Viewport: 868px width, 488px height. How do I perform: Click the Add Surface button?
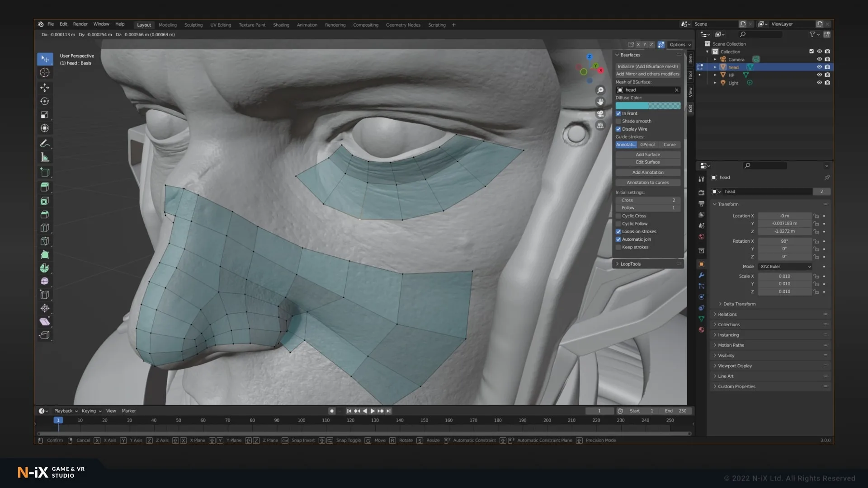647,155
